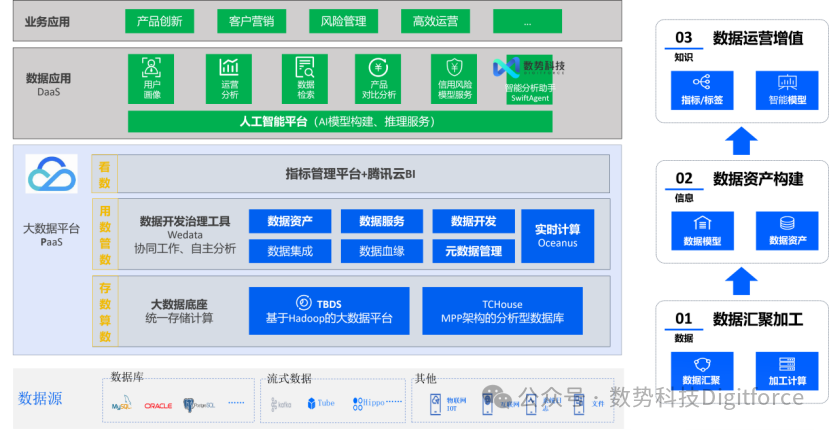Click the 大数据平台 PaaS label
The image size is (830, 430).
[x=51, y=236]
